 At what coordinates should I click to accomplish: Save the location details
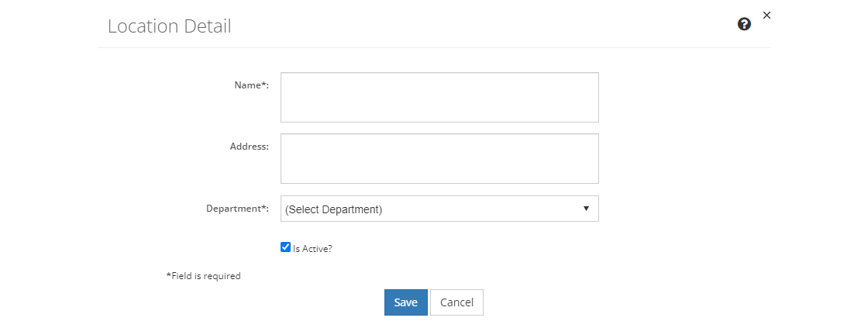click(406, 302)
